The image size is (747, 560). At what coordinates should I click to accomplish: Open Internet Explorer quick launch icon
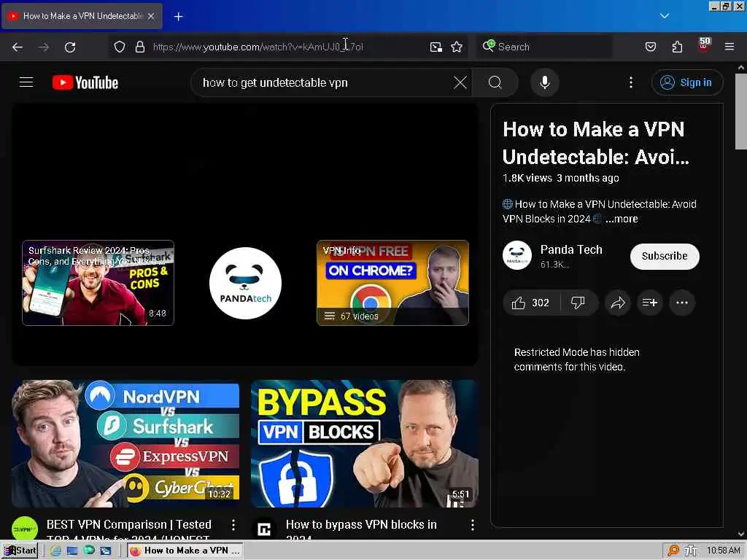[55, 551]
